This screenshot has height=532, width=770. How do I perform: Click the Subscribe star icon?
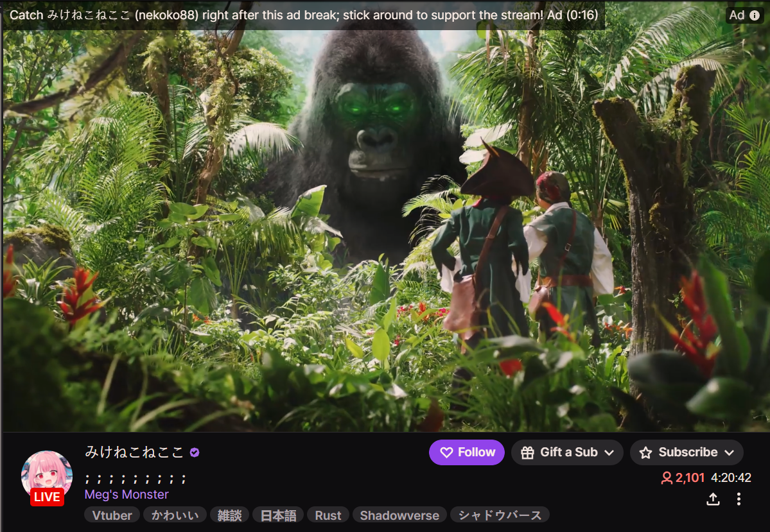646,452
